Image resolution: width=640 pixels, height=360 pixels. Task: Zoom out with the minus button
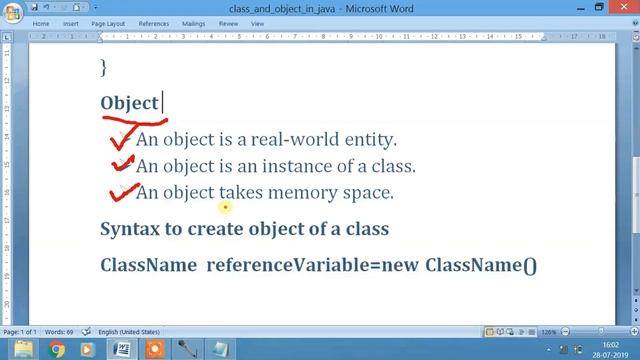click(565, 331)
